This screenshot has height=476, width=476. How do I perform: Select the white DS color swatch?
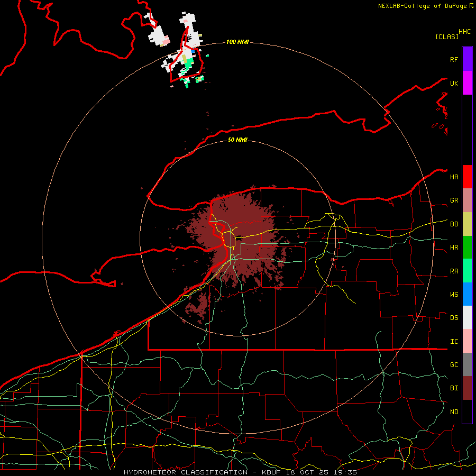click(467, 317)
